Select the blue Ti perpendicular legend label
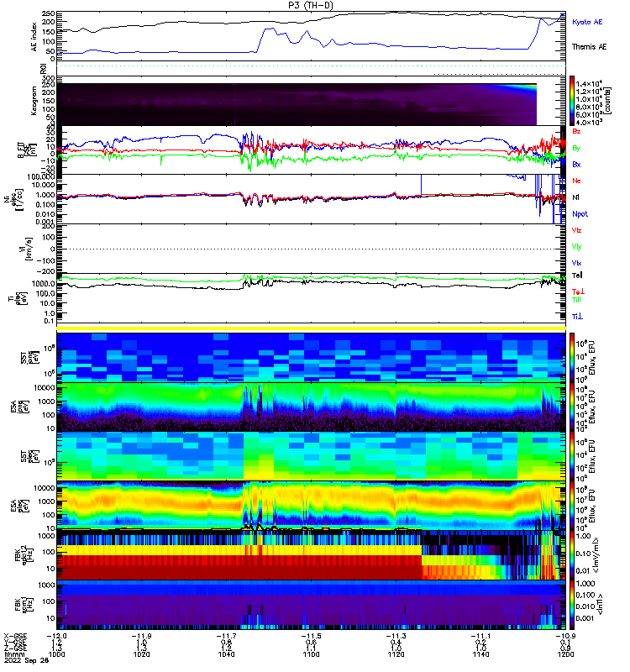The width and height of the screenshot is (630, 672). point(577,317)
